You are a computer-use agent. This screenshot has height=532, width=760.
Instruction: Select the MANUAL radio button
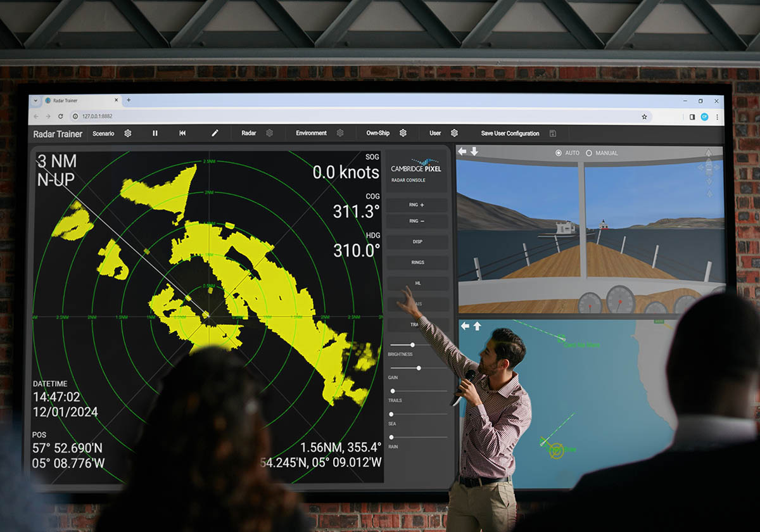tap(589, 153)
